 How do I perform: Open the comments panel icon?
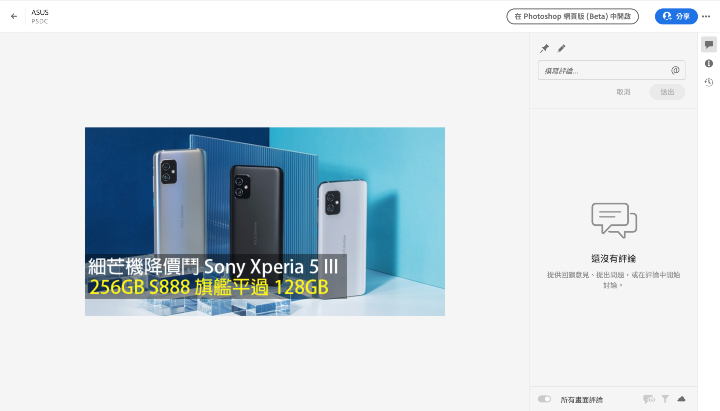click(709, 45)
